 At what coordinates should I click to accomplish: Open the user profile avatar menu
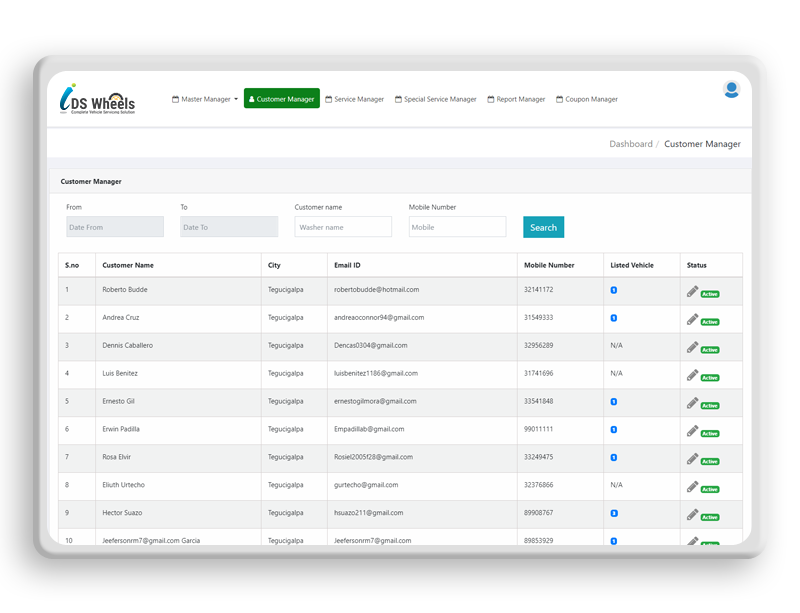click(x=731, y=90)
